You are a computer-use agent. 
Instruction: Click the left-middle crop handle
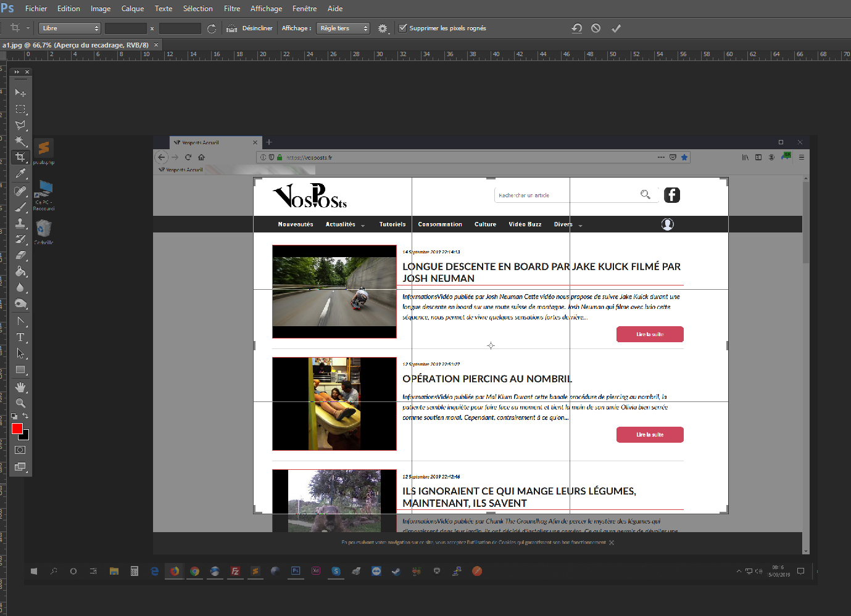pyautogui.click(x=254, y=346)
